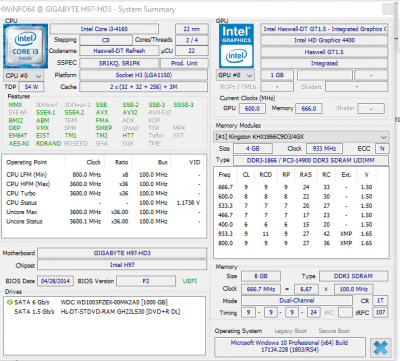Screen dimensions: 400x361
Task: Click the memory clock 666.7 MHz value
Action: point(261,289)
